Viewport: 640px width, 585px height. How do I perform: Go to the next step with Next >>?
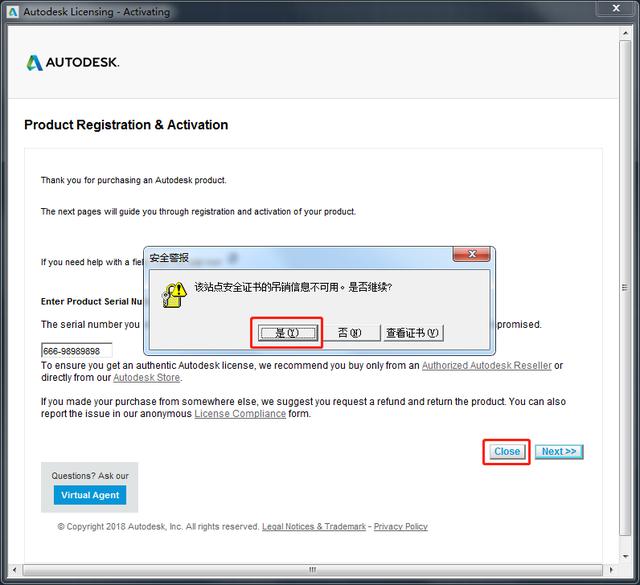(558, 451)
